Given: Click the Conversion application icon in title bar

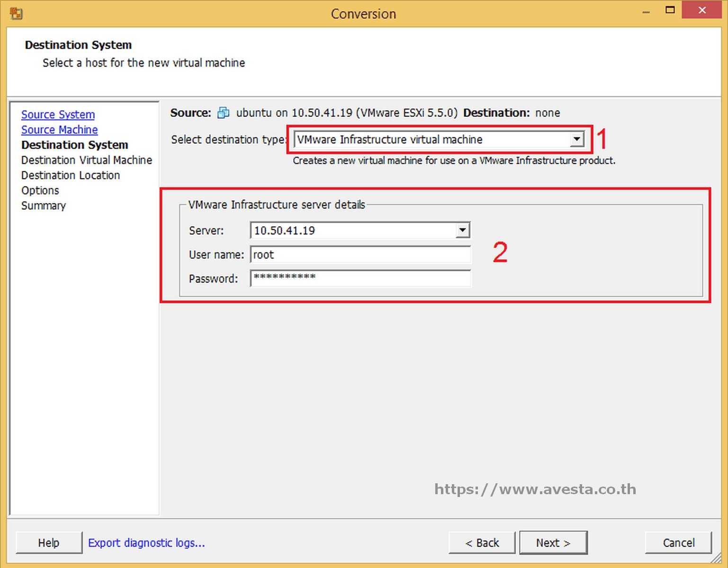Looking at the screenshot, I should pos(16,13).
